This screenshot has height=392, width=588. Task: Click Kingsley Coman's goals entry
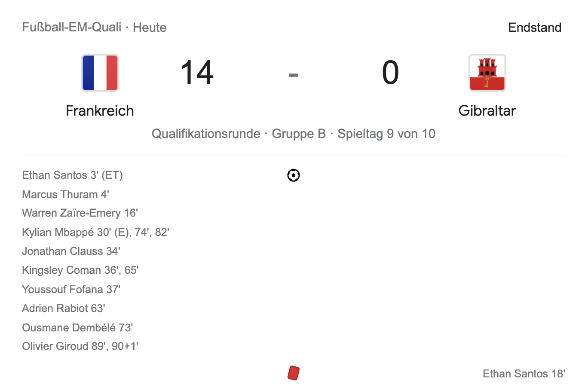[80, 270]
